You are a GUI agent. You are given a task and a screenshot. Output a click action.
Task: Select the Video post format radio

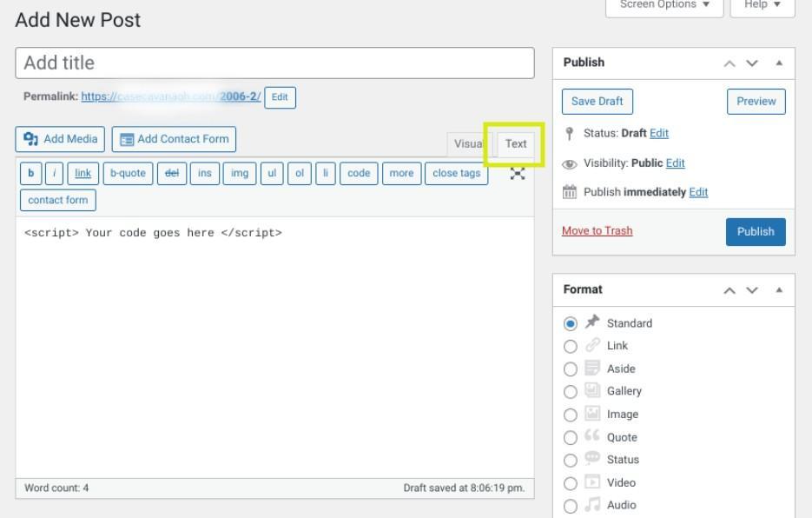pos(571,484)
